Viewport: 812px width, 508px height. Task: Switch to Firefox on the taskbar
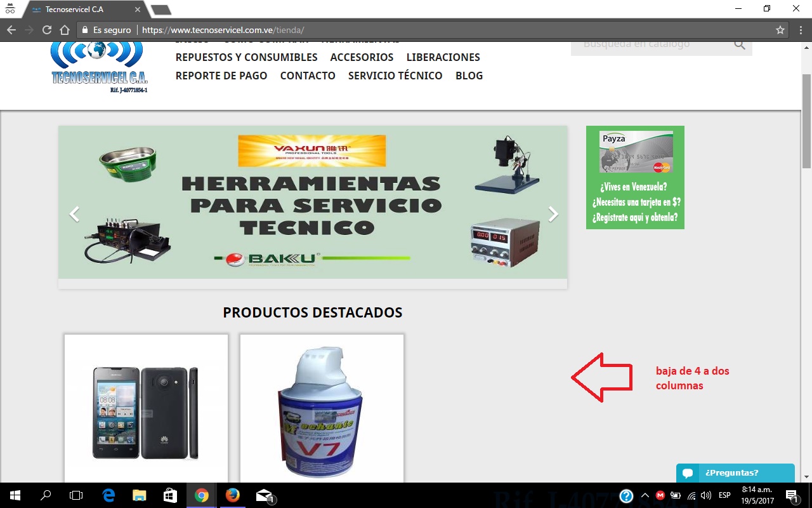click(233, 496)
